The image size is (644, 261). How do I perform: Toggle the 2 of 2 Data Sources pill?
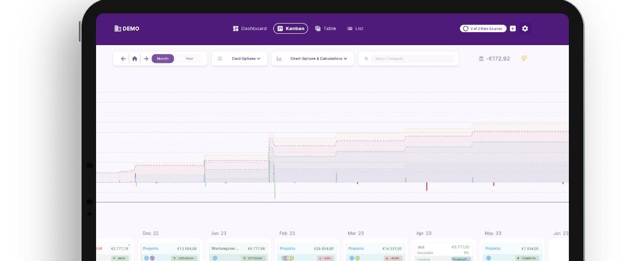(483, 28)
